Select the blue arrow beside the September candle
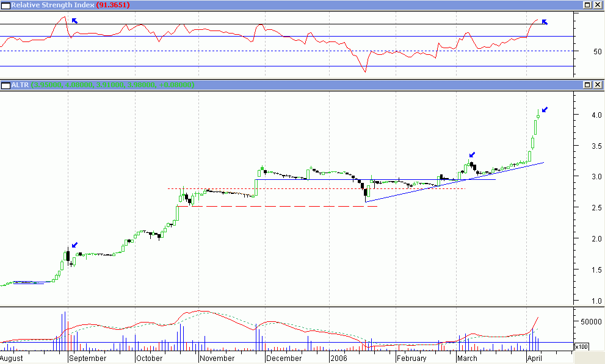 pos(74,244)
